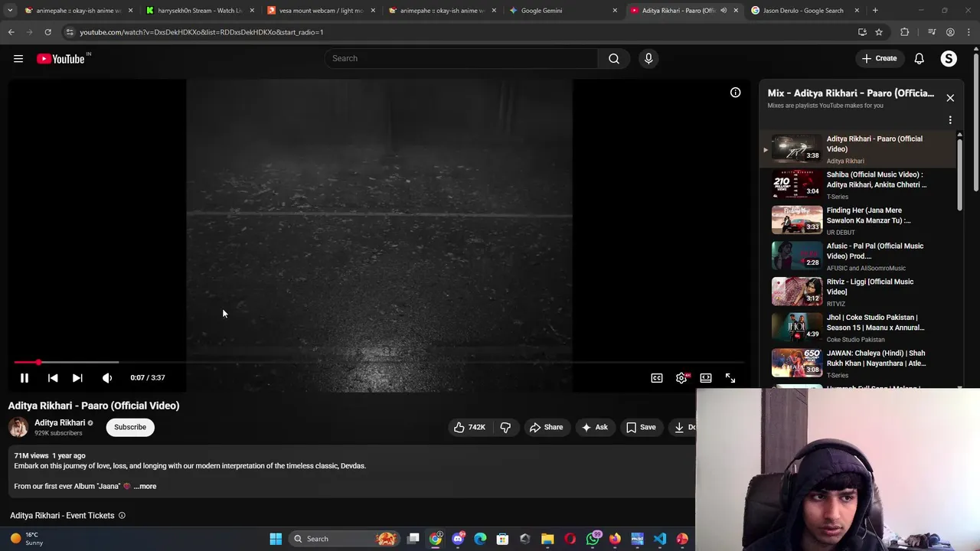Open the Mix playlist options menu

pyautogui.click(x=950, y=120)
